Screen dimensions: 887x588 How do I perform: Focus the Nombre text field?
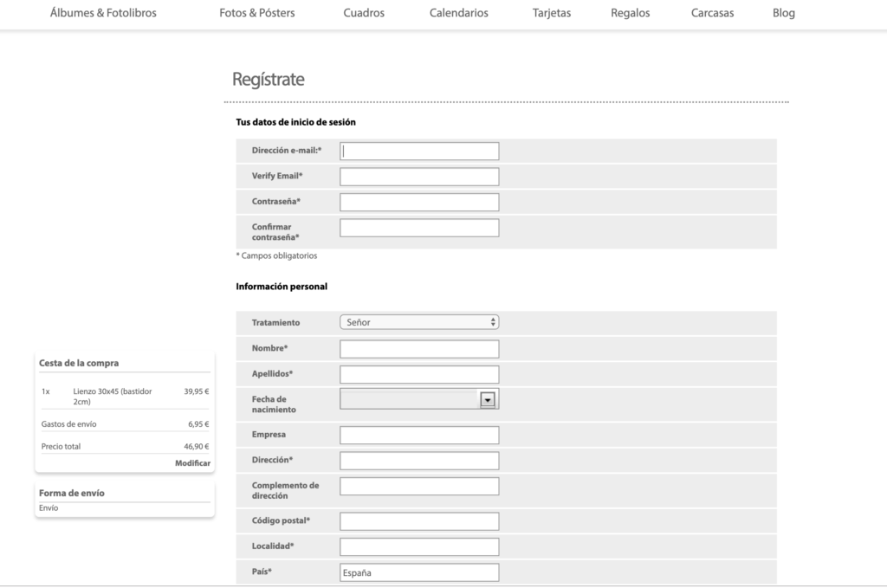[x=419, y=349]
